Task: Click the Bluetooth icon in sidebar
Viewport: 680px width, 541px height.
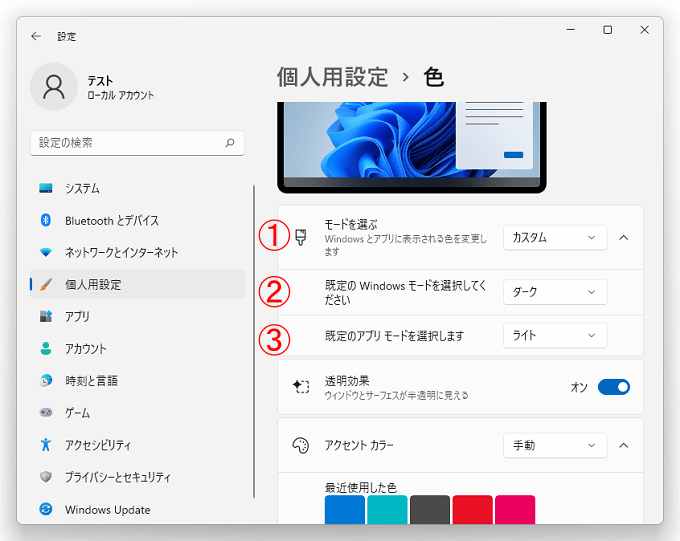Action: pyautogui.click(x=46, y=220)
